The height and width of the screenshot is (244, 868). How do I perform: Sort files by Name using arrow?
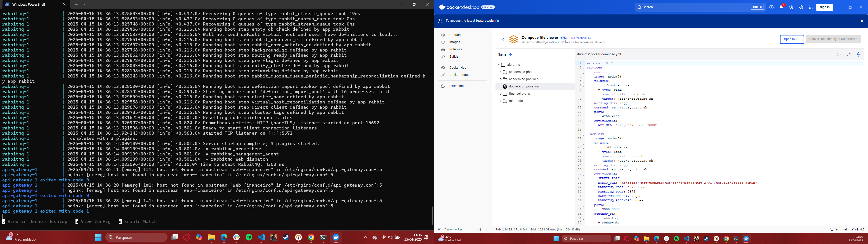[x=510, y=55]
